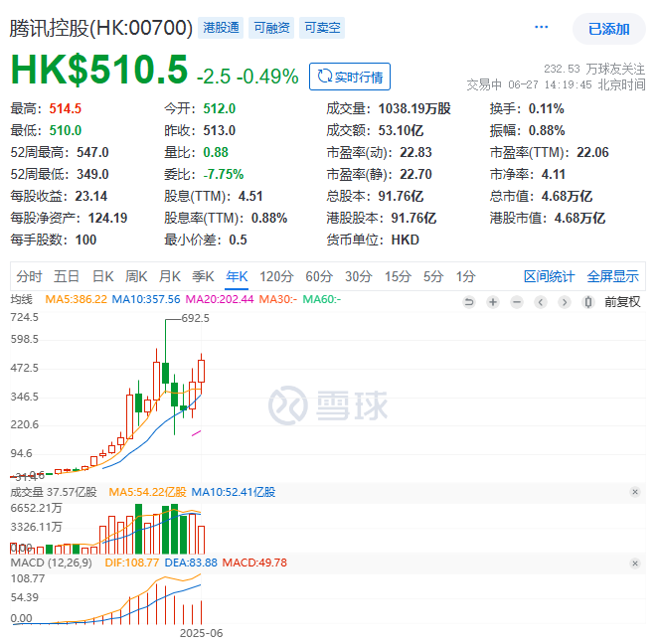Click the 股息率(TTM) 0.88% value

(269, 218)
